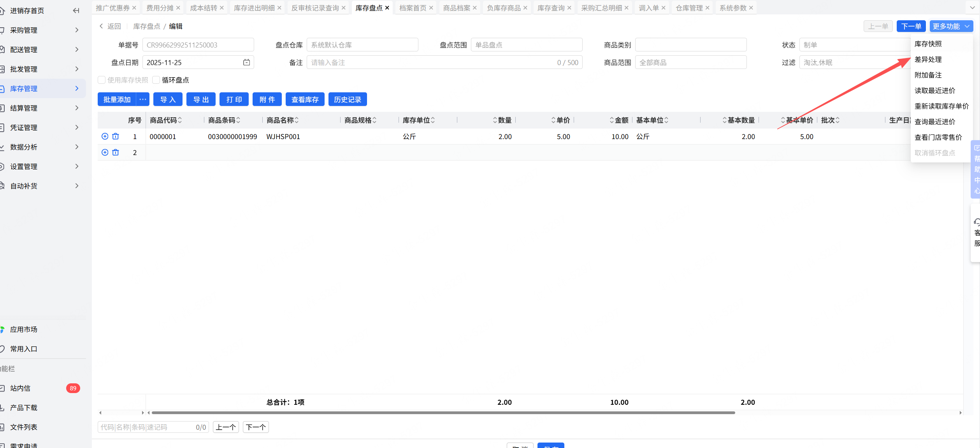Open the tab overflow chevron at top right
Viewport: 980px width, 448px height.
[x=972, y=7]
